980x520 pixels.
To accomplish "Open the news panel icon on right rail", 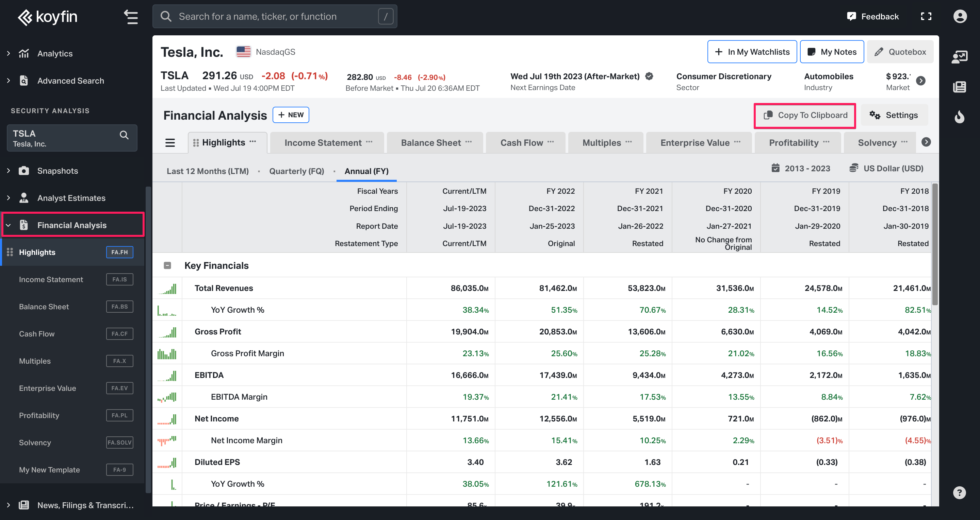I will tap(959, 87).
